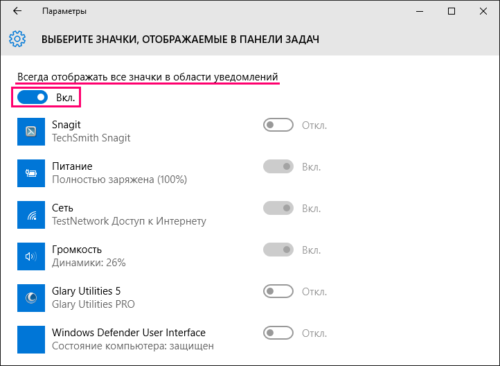The height and width of the screenshot is (366, 500).
Task: Click text Всегда отображать все значки в области уведомлений
Action: point(148,77)
